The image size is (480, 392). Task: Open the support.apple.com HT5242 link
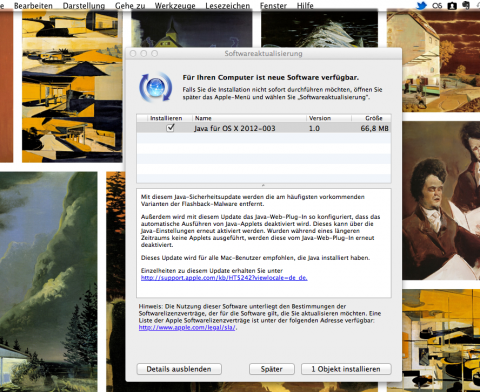(224, 278)
